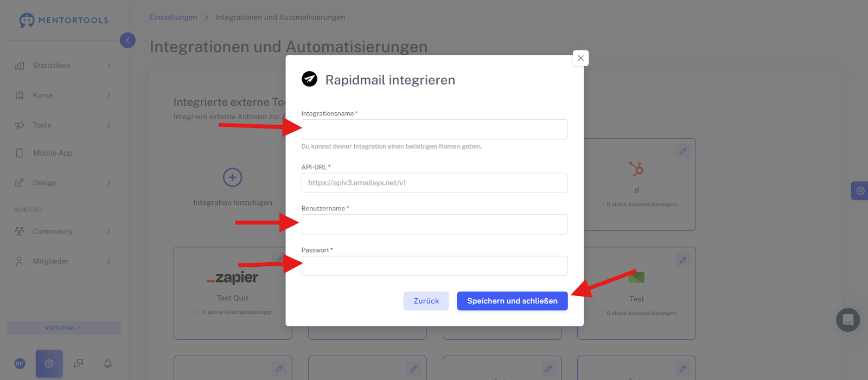868x380 pixels.
Task: Click the API-URL input field
Action: coord(435,183)
